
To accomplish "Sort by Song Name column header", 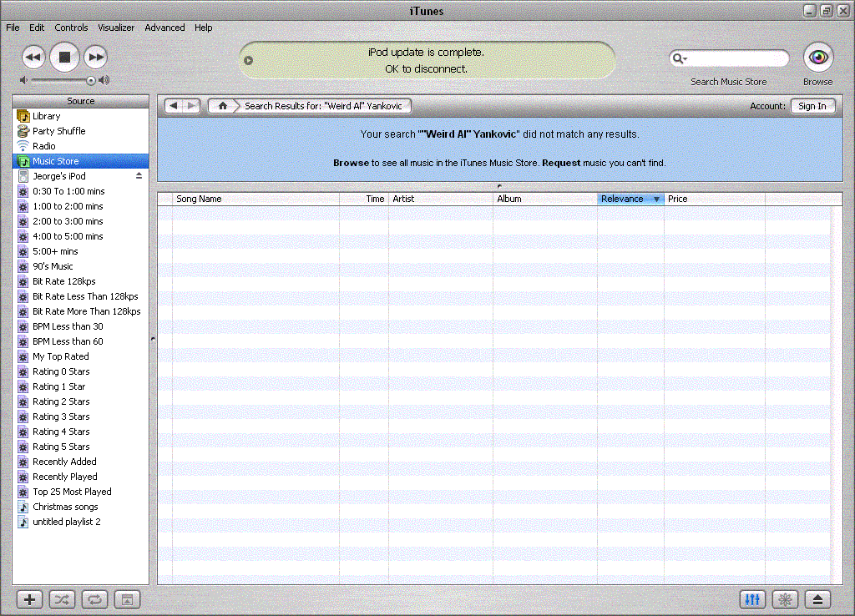I will (255, 199).
